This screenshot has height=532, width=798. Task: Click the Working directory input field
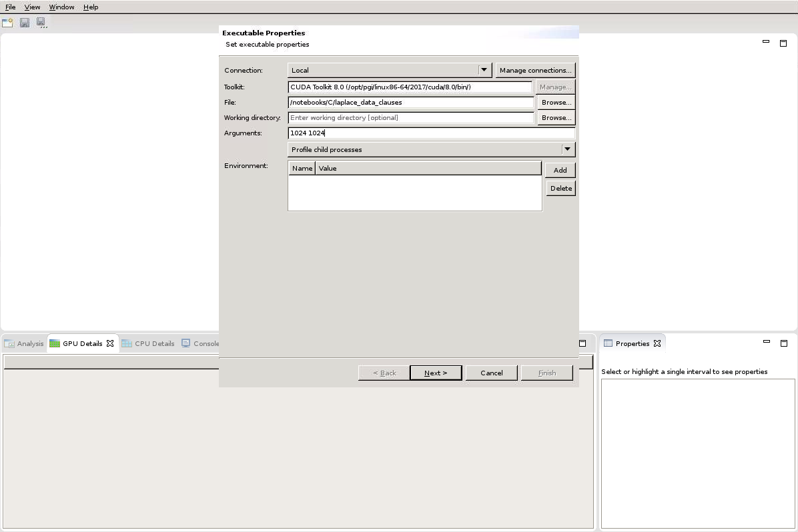411,117
